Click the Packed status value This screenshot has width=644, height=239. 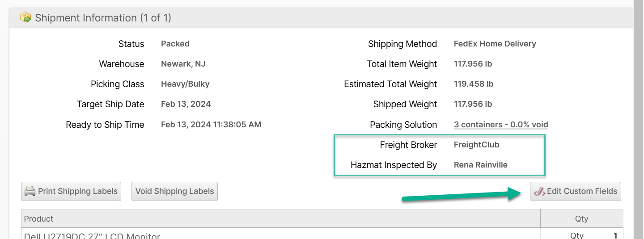point(175,44)
